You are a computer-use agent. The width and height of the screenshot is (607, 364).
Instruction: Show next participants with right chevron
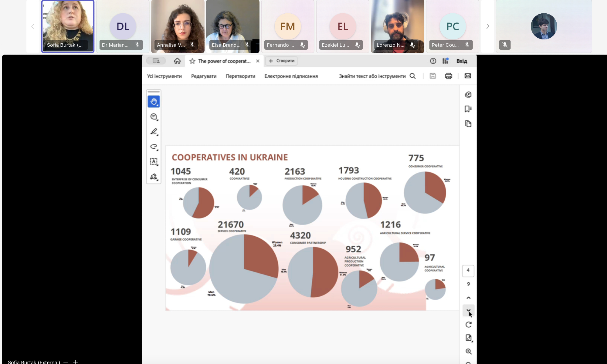488,26
